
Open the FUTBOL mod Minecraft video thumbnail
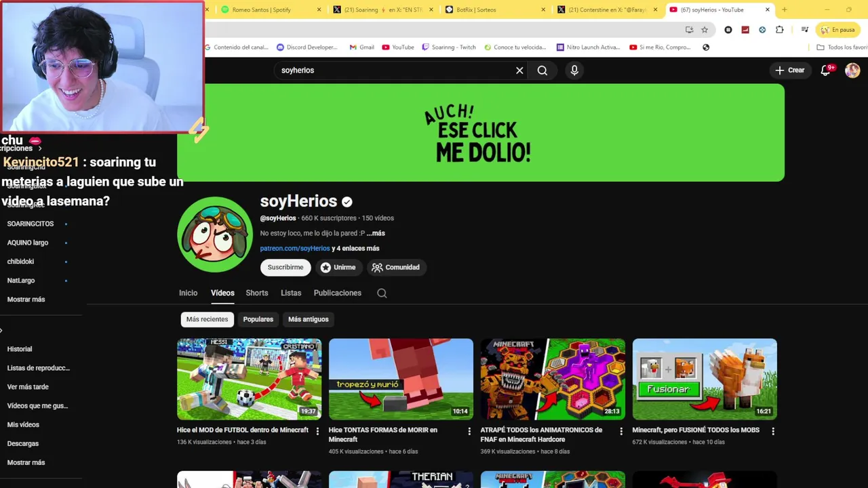click(x=249, y=379)
